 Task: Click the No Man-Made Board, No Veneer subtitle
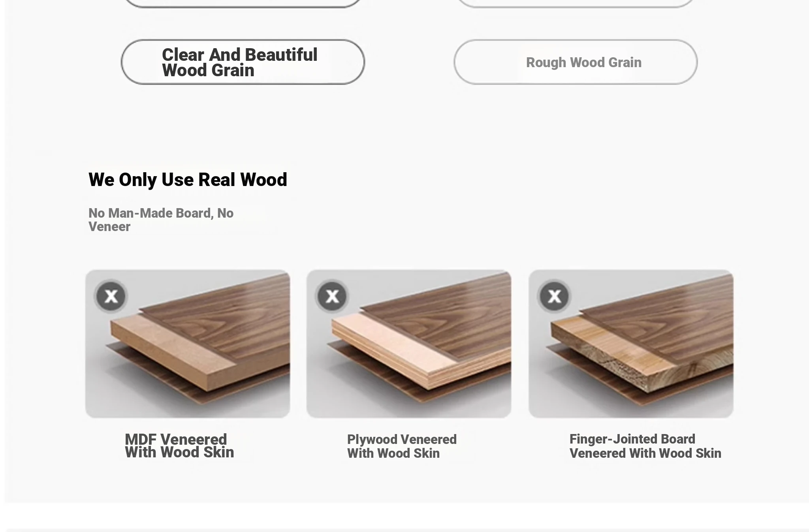point(161,220)
